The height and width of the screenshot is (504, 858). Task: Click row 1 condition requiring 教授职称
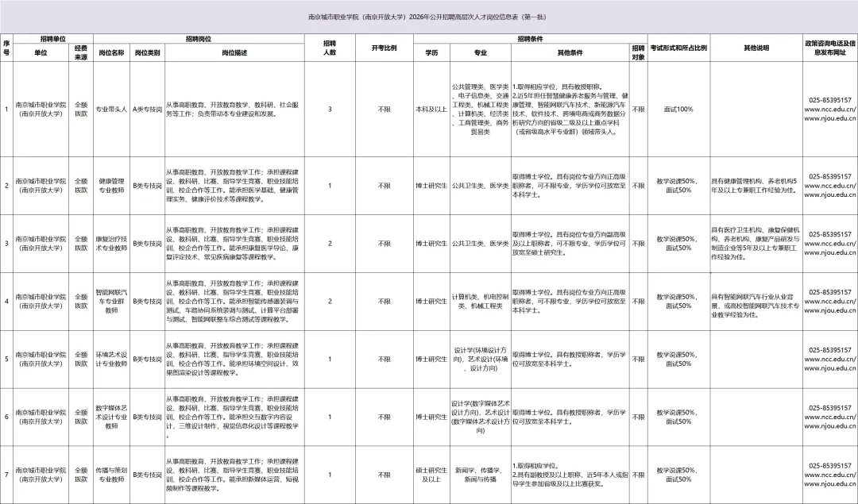point(570,110)
